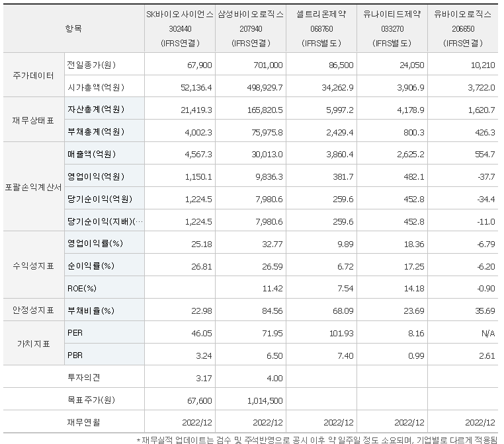Click the 재무상태표 category cell
The width and height of the screenshot is (504, 444).
[34, 120]
